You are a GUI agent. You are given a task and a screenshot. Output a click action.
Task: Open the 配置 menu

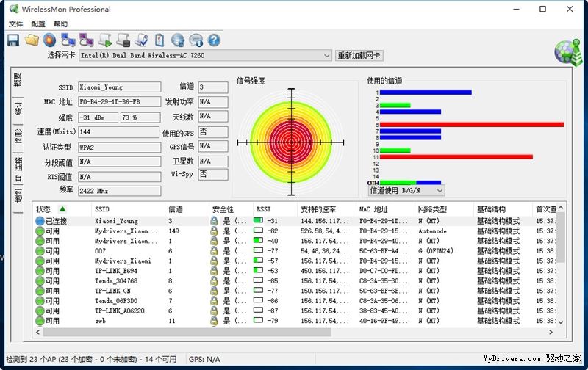point(38,24)
